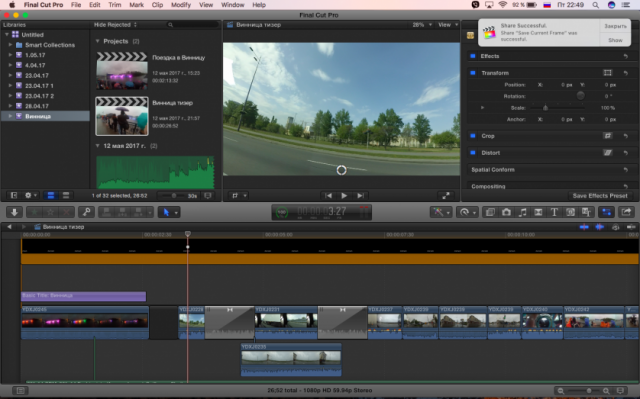The height and width of the screenshot is (399, 640).
Task: Toggle the Distort effect checkbox
Action: tap(473, 153)
